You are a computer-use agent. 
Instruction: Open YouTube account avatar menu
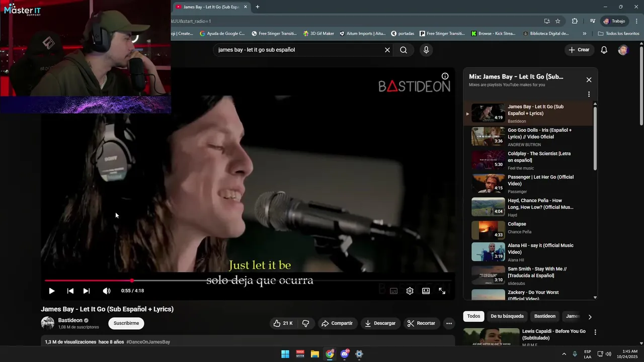(x=623, y=50)
